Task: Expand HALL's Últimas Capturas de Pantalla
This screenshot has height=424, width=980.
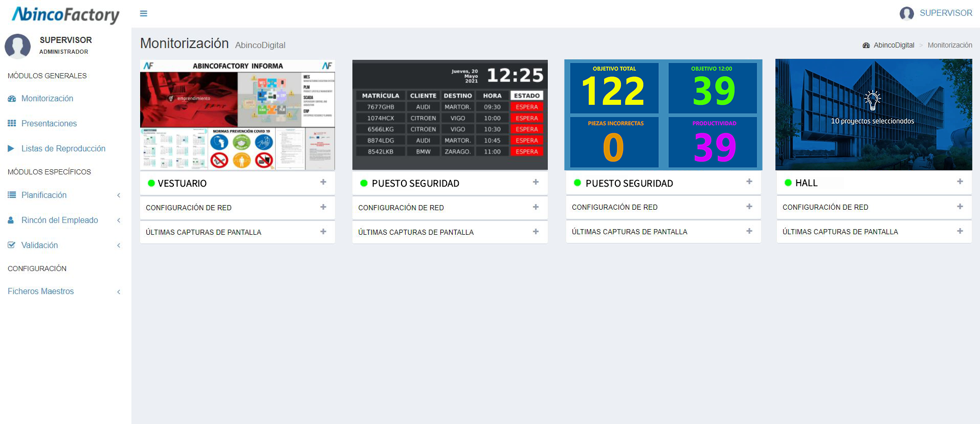Action: pyautogui.click(x=960, y=231)
